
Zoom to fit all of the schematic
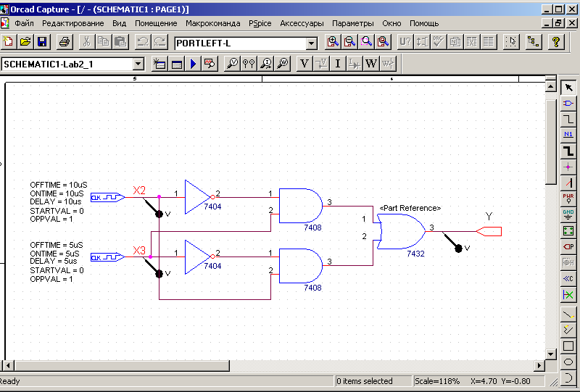(384, 42)
